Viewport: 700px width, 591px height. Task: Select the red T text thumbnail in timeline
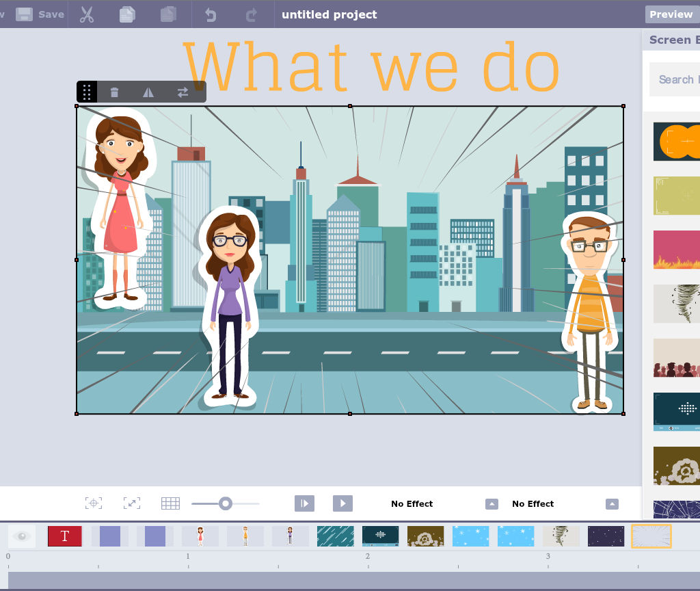pyautogui.click(x=64, y=536)
